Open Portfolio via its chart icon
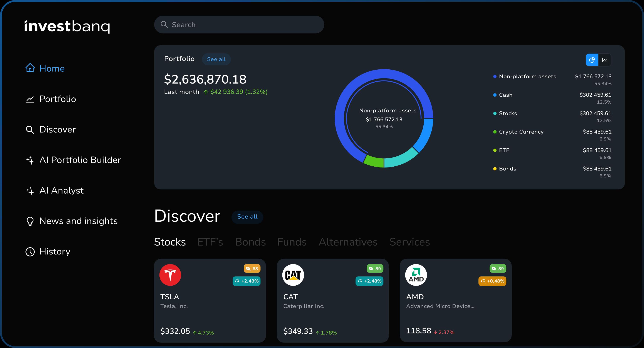Viewport: 644px width, 348px height. tap(30, 99)
